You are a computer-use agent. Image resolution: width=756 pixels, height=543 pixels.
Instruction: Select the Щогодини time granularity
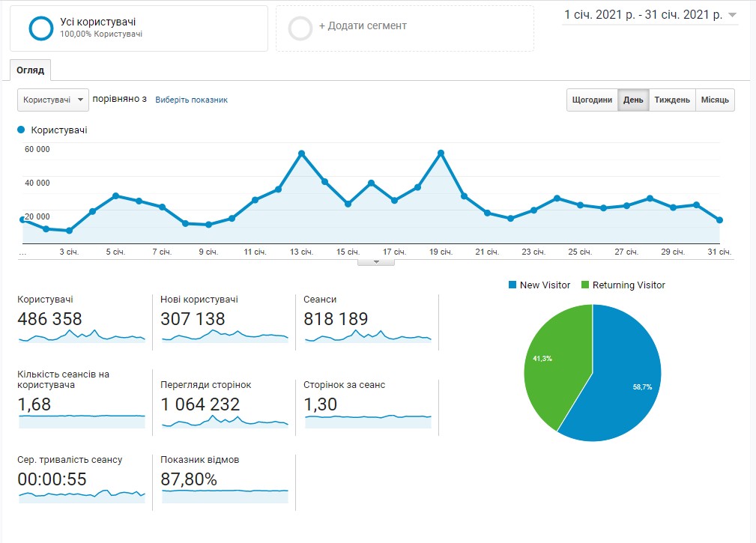coord(592,100)
